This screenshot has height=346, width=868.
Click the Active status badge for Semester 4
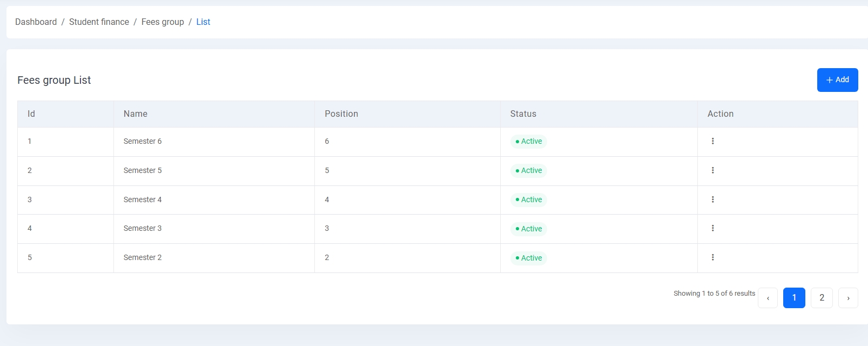click(528, 199)
